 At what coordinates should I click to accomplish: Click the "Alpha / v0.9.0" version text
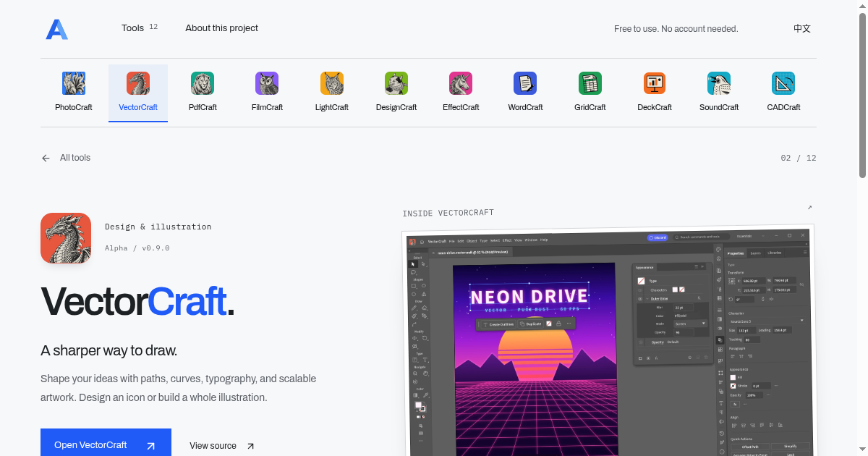137,248
